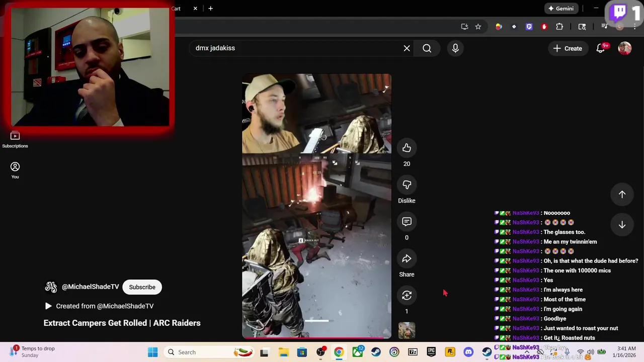Open the YouTube account avatar menu
The width and height of the screenshot is (644, 362).
624,48
